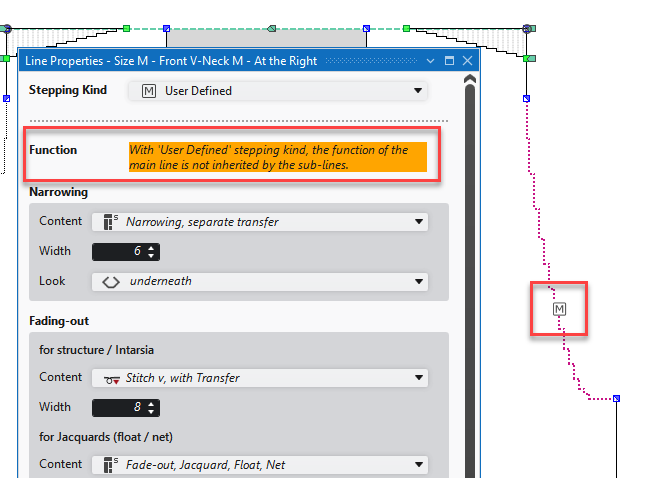Image resolution: width=664 pixels, height=478 pixels.
Task: Open the Stepping Kind dropdown
Action: (x=418, y=91)
